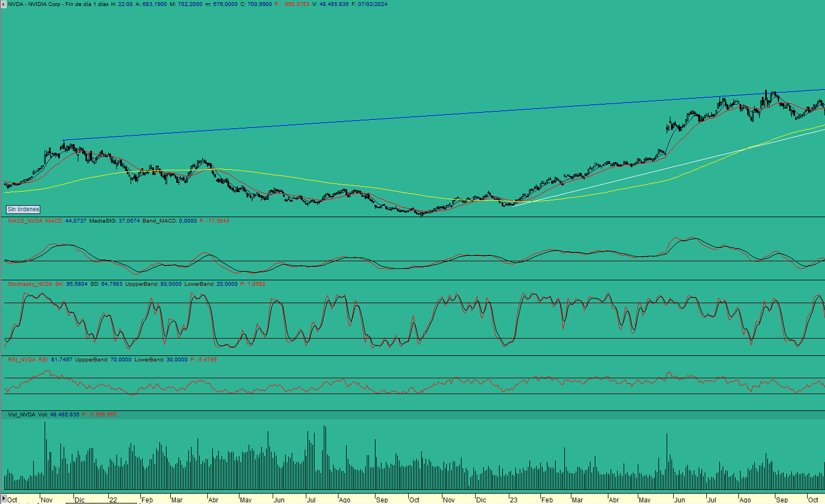Click the red 'P: -560,3753' header value
The width and height of the screenshot is (825, 504).
[x=292, y=4]
